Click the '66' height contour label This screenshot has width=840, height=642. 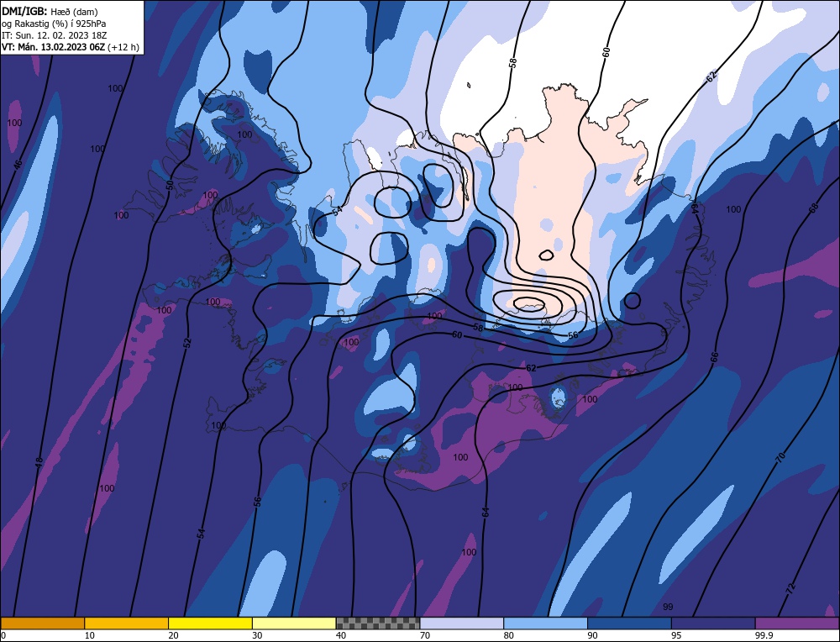coord(714,357)
